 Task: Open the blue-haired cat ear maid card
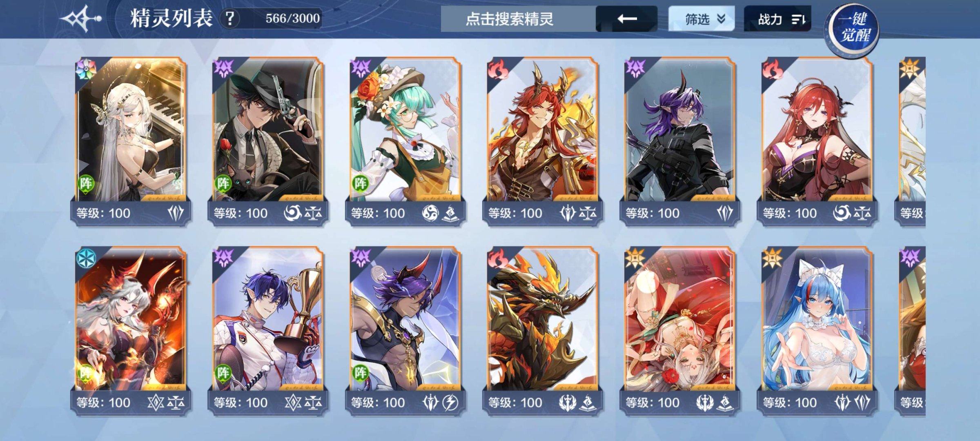(817, 331)
